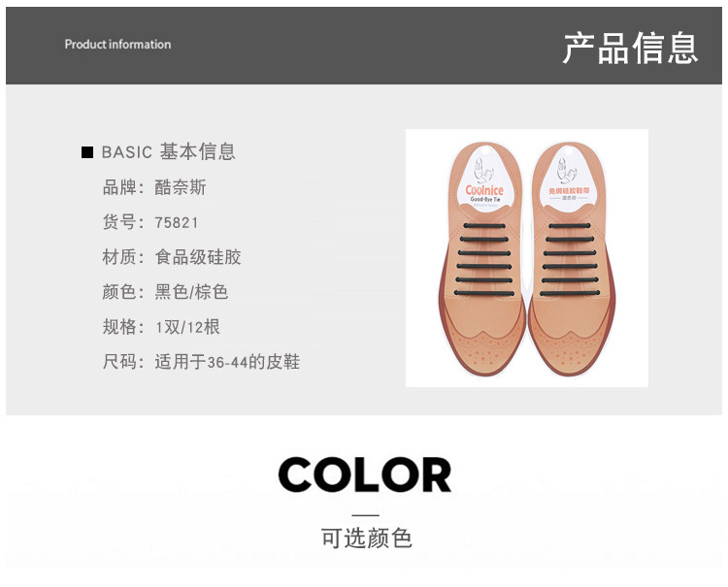The height and width of the screenshot is (587, 728).
Task: Click the shoe sketch icon above Coolnice
Action: (x=483, y=171)
